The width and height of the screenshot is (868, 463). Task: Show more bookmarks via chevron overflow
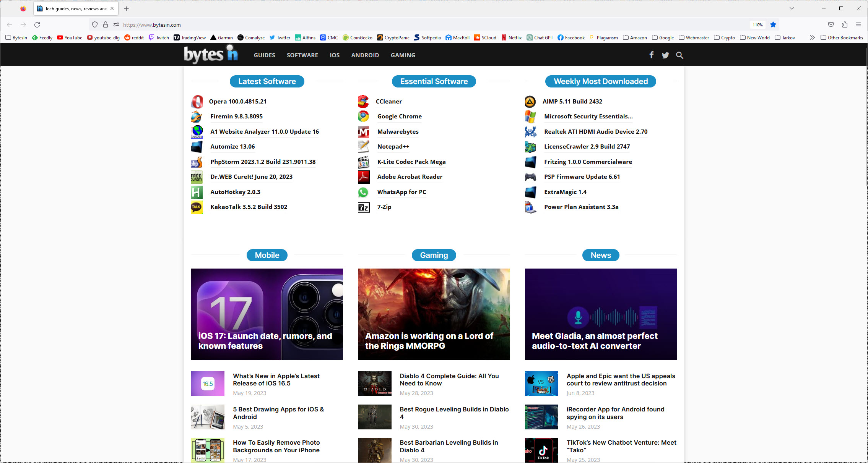812,37
